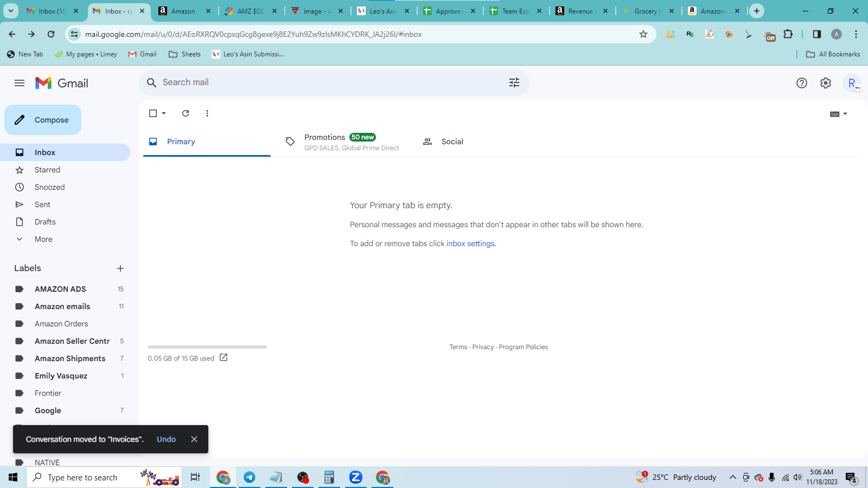
Task: Switch to the Primary tab
Action: coord(207,142)
